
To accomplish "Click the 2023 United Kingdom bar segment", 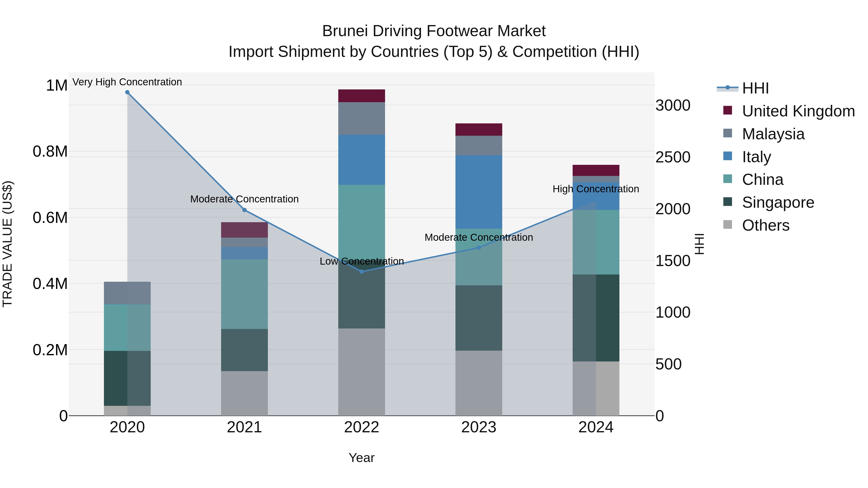I will tap(479, 130).
